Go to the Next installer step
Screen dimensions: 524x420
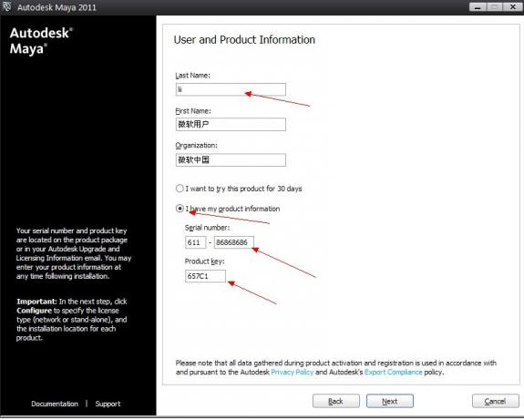point(390,401)
